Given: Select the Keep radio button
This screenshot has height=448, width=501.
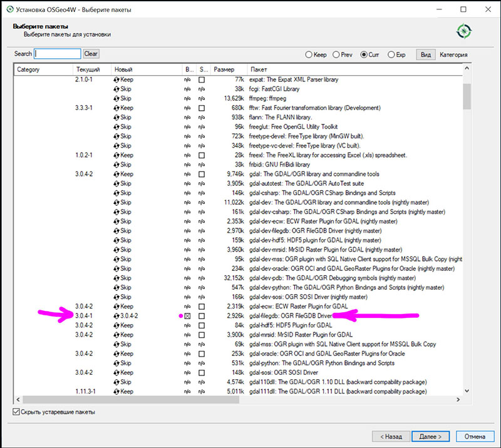Looking at the screenshot, I should (x=309, y=54).
